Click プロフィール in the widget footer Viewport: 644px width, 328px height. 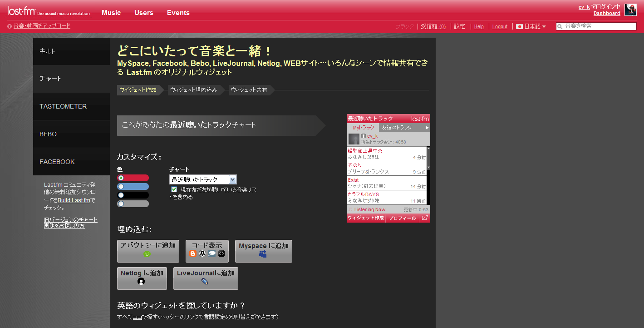coord(403,218)
